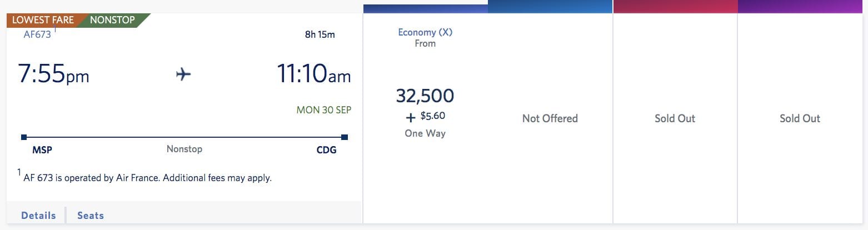The width and height of the screenshot is (868, 230).
Task: Click the red cabin header color bar
Action: [675, 7]
